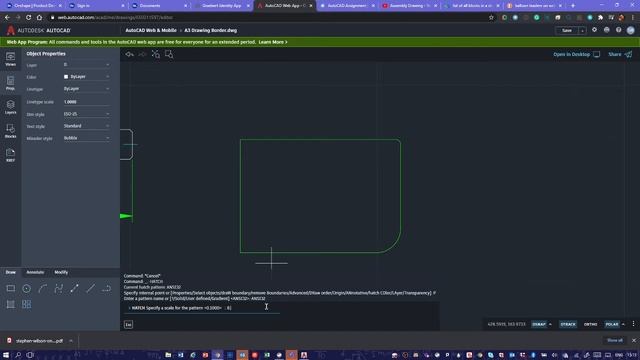Switch to the Draw tab

[x=11, y=272]
